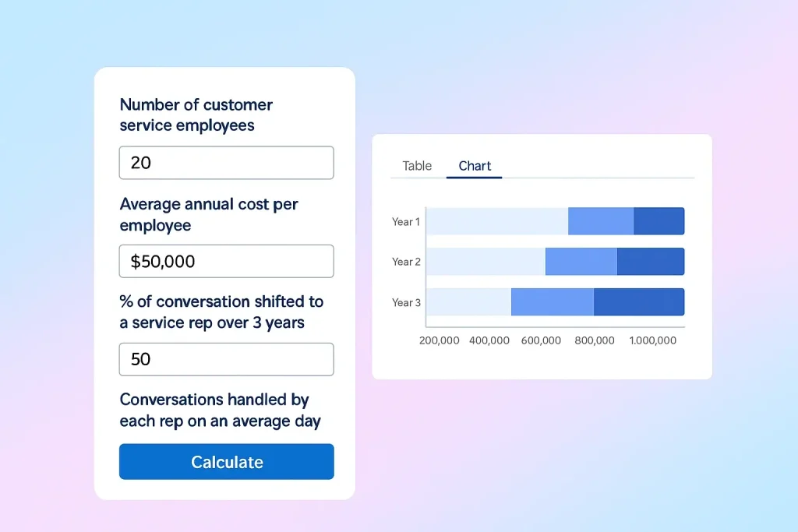Click the dark blue segment of Year 3 bar
Screen dimensions: 798x532
pyautogui.click(x=639, y=302)
